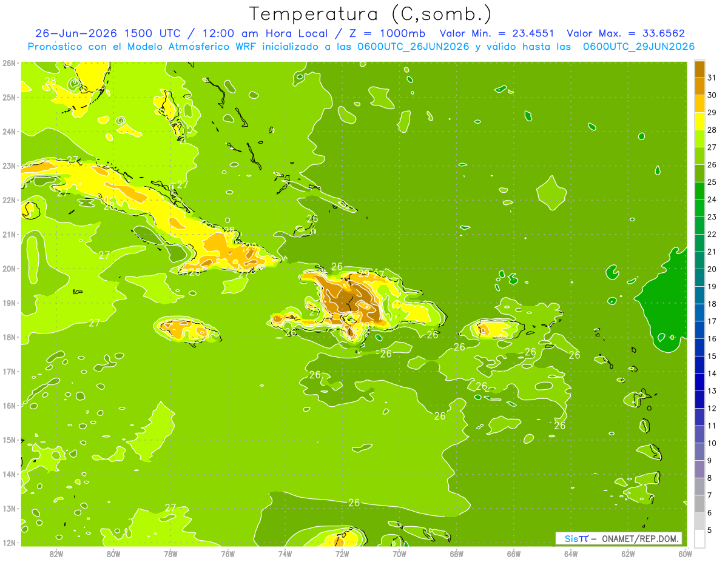
Task: Click the number 24 on the color scale
Action: point(712,199)
